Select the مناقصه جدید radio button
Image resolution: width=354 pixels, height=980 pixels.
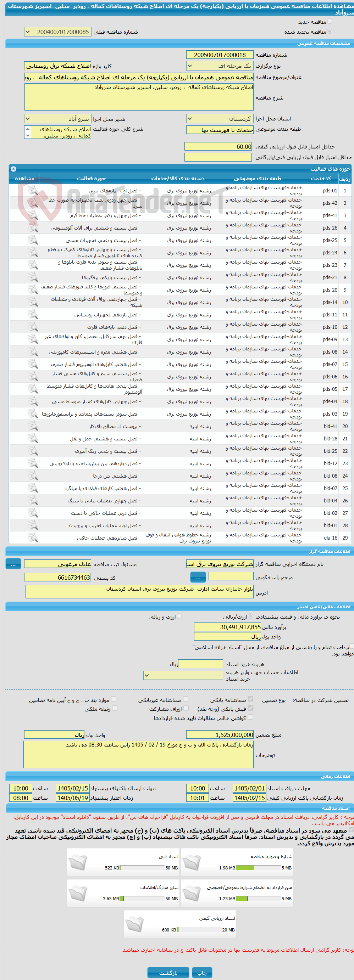(x=330, y=22)
